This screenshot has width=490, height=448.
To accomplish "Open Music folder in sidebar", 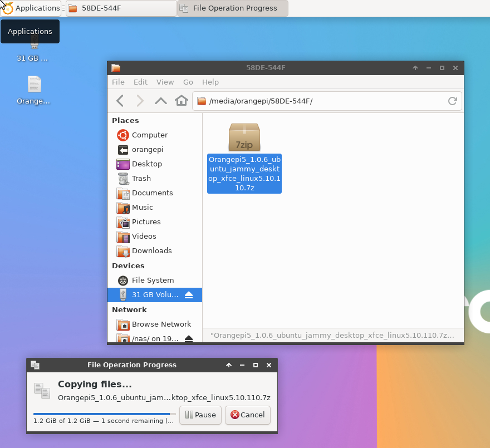I will (x=155, y=207).
